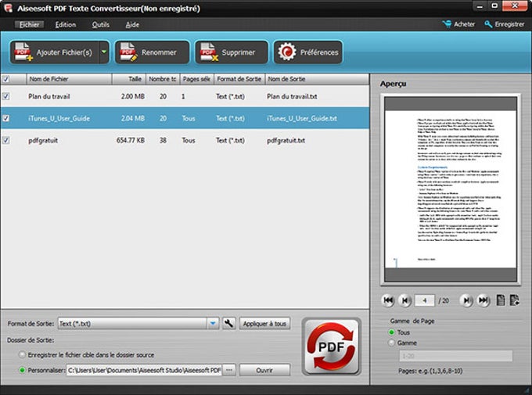Click the Renommer toolbar button
This screenshot has height=395, width=532.
pos(152,52)
